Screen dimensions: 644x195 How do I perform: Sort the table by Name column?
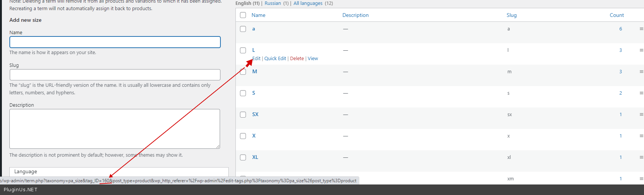point(258,15)
